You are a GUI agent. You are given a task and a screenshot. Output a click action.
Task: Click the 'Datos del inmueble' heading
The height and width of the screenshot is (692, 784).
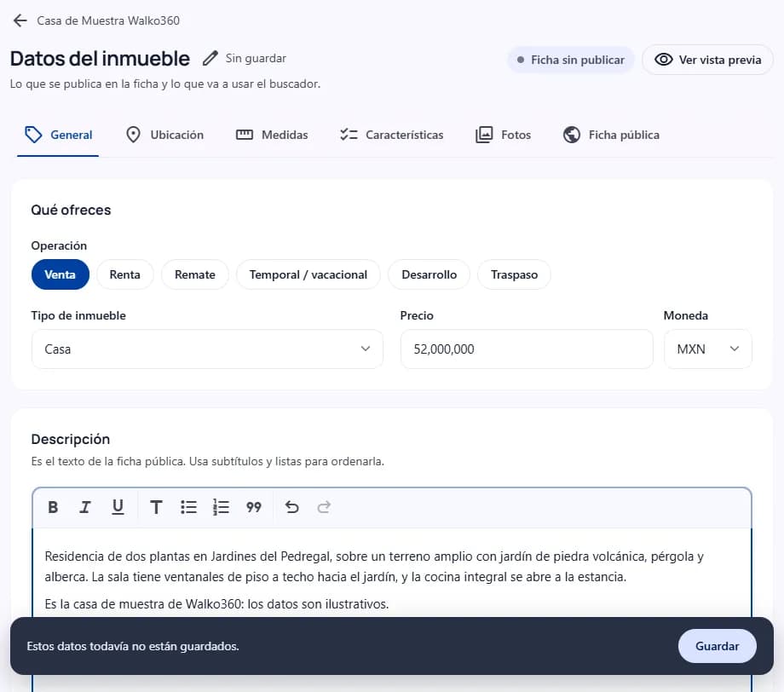click(x=100, y=59)
